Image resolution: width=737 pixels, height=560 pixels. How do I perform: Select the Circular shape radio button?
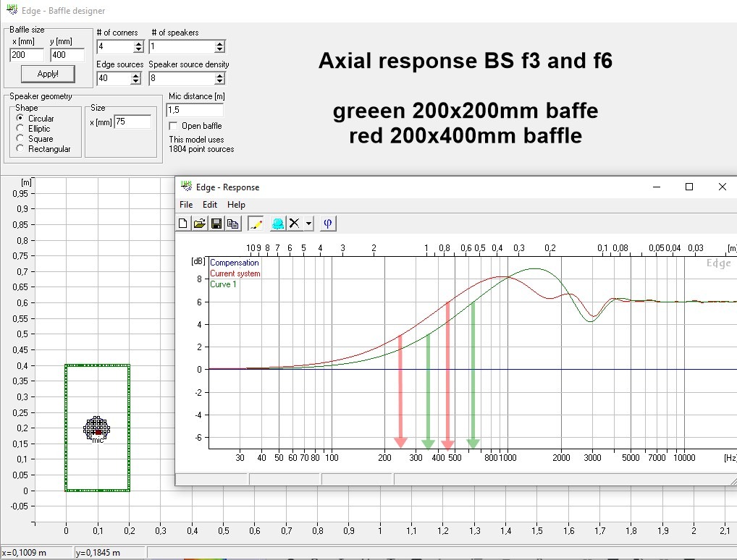pos(20,118)
